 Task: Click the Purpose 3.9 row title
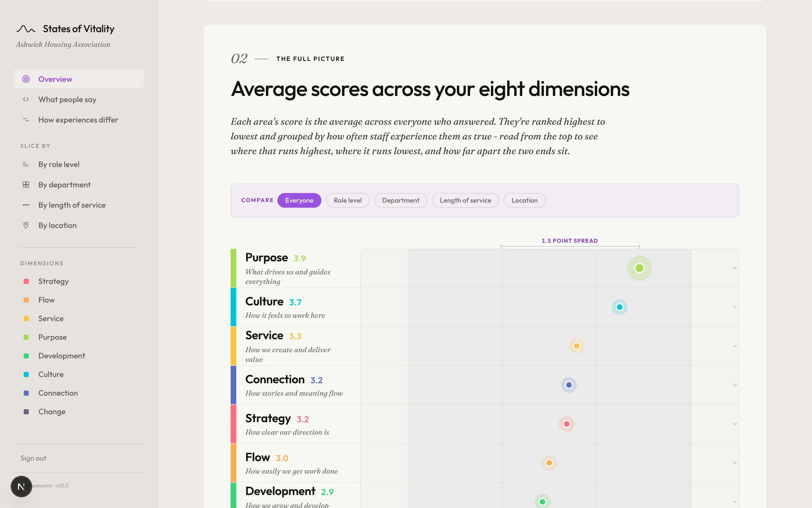pyautogui.click(x=275, y=258)
